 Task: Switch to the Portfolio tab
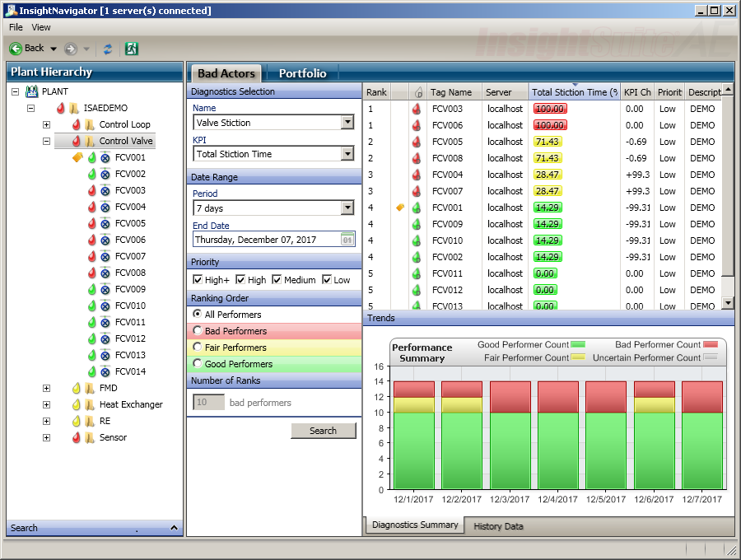[302, 73]
